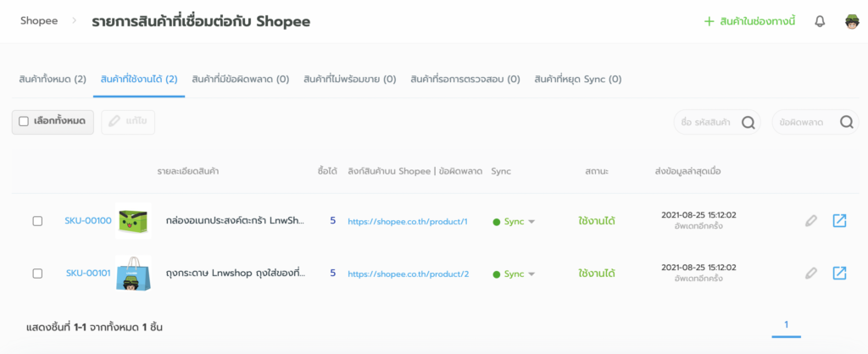Click the notification bell icon
868x354 pixels.
point(820,21)
